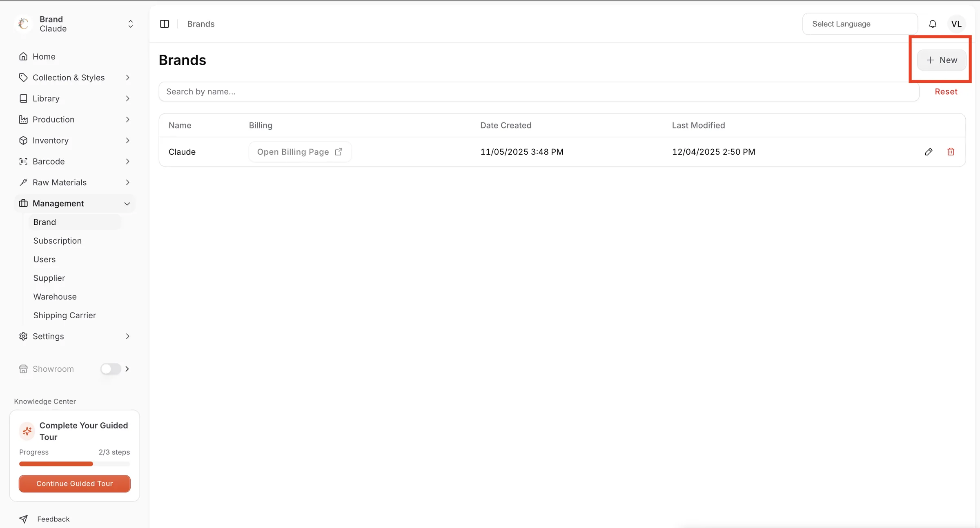Select the Brand submenu item
This screenshot has width=980, height=528.
click(x=75, y=222)
